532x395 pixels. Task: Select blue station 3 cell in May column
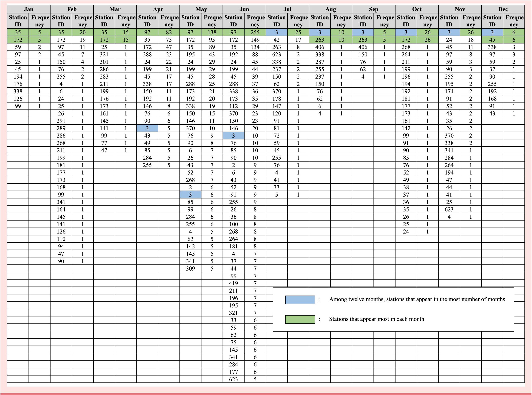190,195
